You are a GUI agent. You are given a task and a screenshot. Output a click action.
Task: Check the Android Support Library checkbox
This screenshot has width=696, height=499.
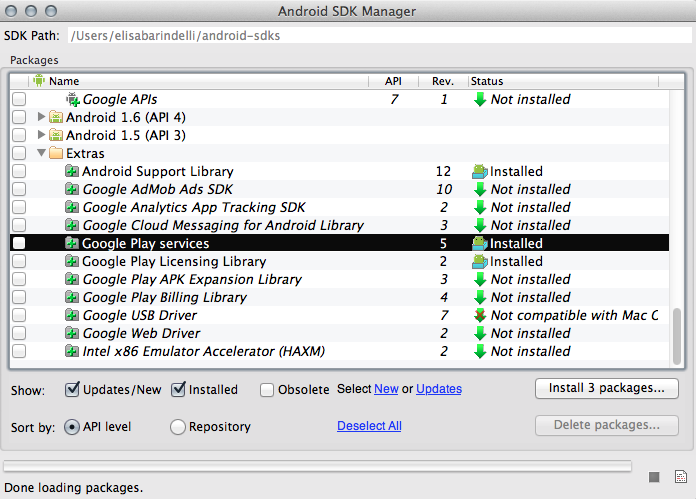19,171
